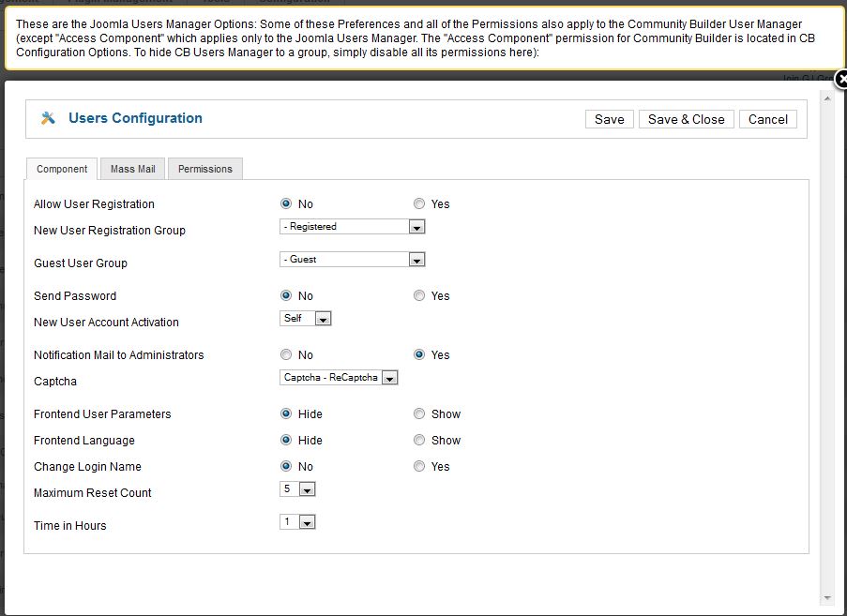Switch to the Mass Mail tab
The height and width of the screenshot is (616, 847).
[x=133, y=169]
